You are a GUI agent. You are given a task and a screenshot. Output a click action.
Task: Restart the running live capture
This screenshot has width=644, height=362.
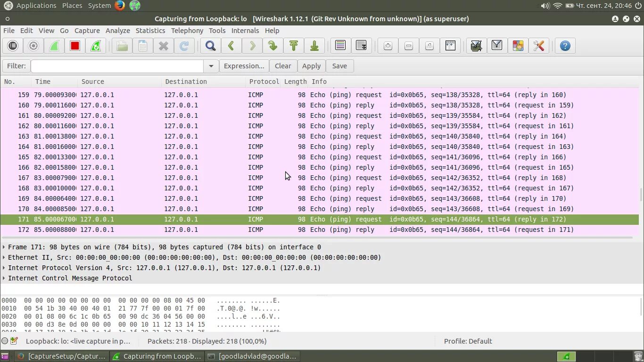(96, 46)
